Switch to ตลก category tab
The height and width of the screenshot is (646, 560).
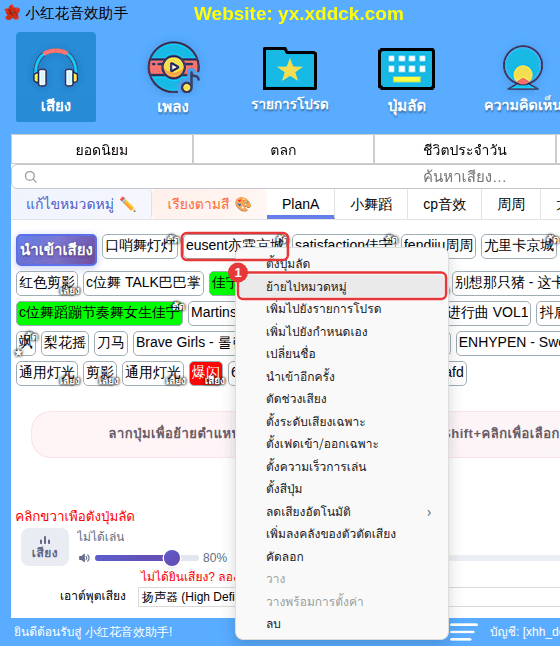283,150
